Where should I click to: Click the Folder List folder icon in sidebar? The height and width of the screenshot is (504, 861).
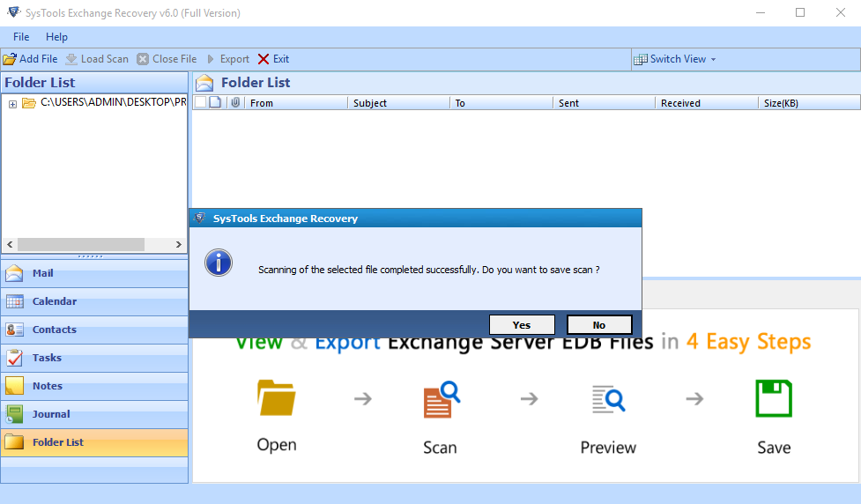(x=14, y=442)
